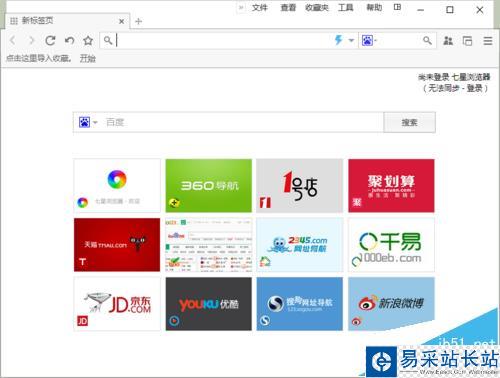Click the window layout icon in toolbar
The height and width of the screenshot is (378, 500).
(467, 41)
